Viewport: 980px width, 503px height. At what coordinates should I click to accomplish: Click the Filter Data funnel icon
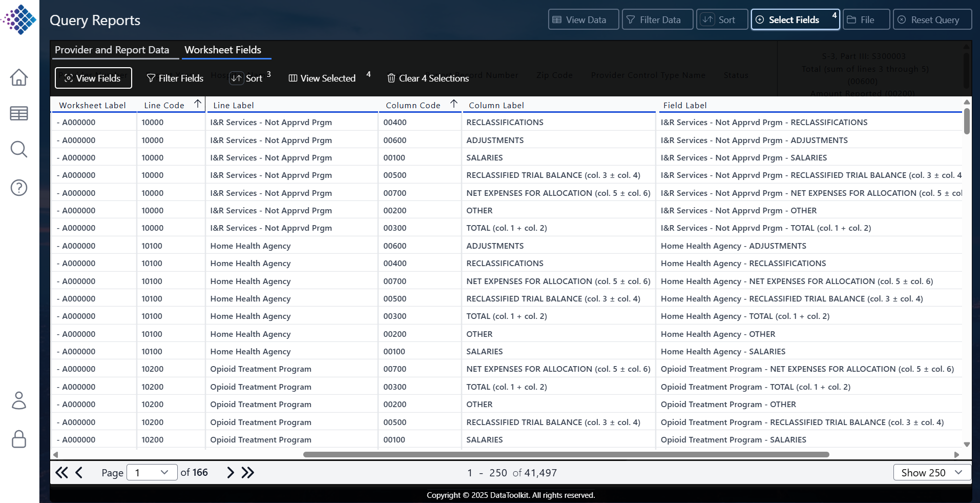tap(629, 19)
